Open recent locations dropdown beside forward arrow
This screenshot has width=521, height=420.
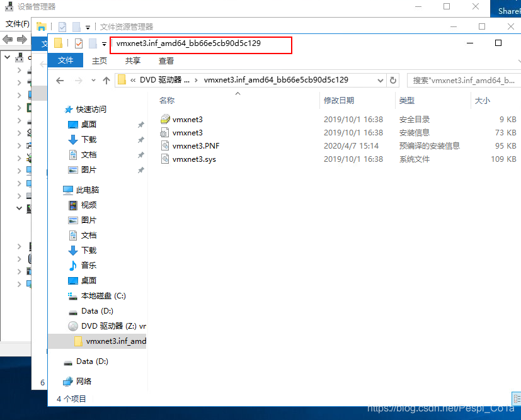tap(93, 81)
